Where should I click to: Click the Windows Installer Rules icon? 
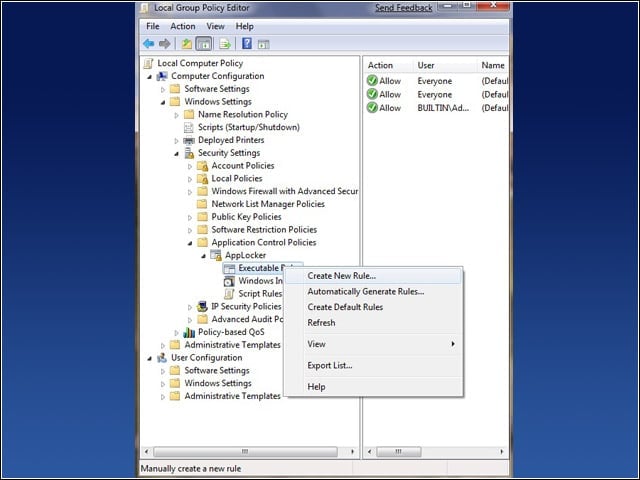click(x=229, y=281)
